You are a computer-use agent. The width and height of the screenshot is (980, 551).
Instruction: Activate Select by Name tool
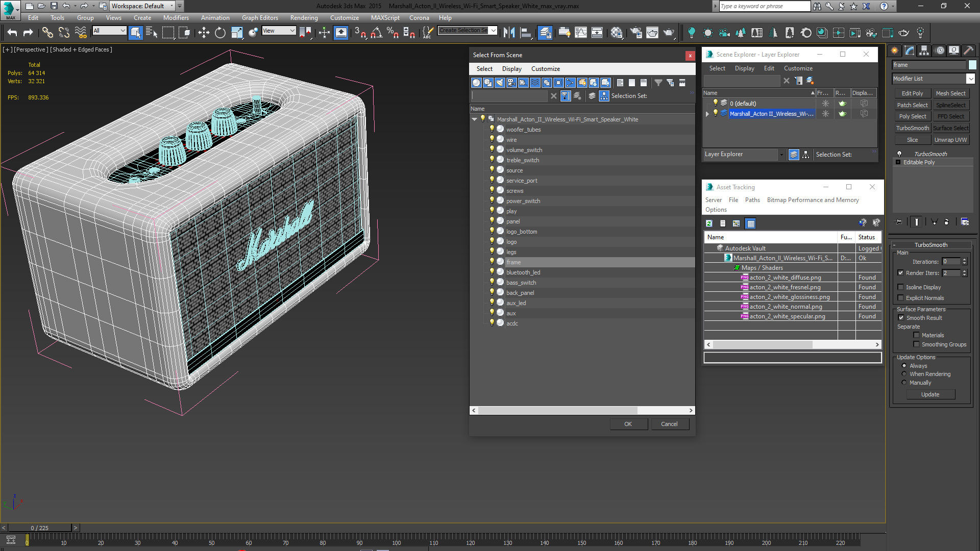tap(152, 33)
